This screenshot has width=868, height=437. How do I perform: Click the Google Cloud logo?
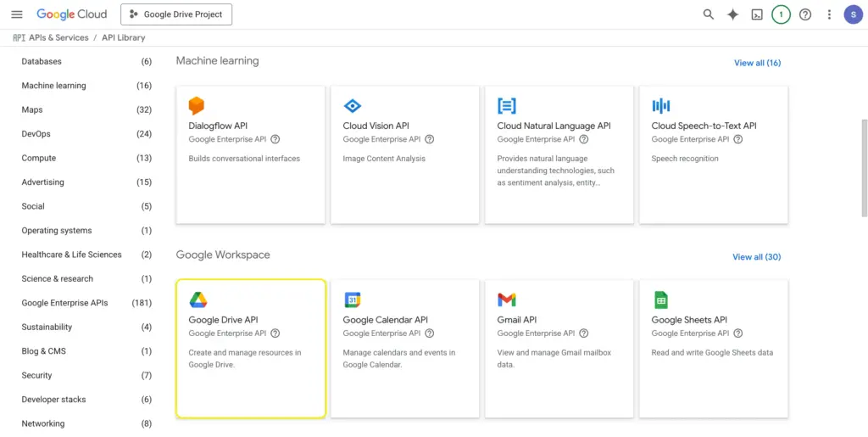pos(71,14)
